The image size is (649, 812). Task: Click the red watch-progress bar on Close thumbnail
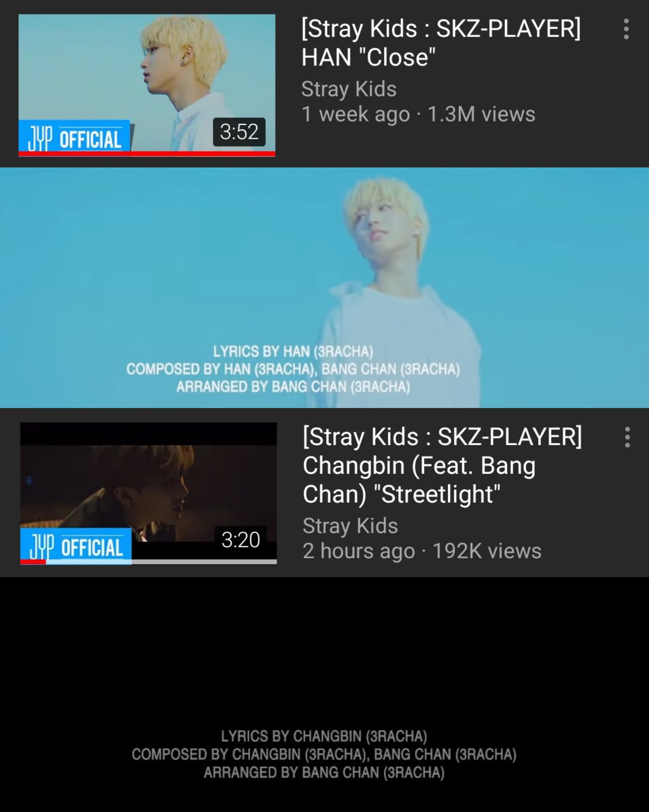pos(147,153)
